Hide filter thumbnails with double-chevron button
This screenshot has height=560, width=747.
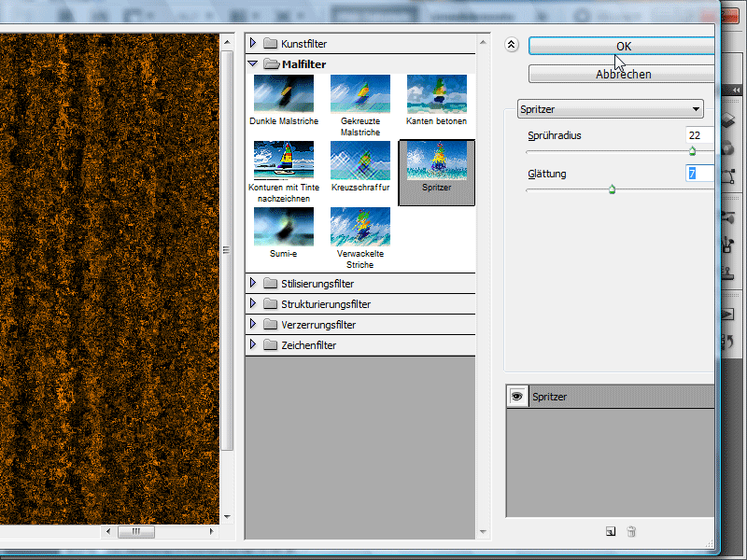511,45
